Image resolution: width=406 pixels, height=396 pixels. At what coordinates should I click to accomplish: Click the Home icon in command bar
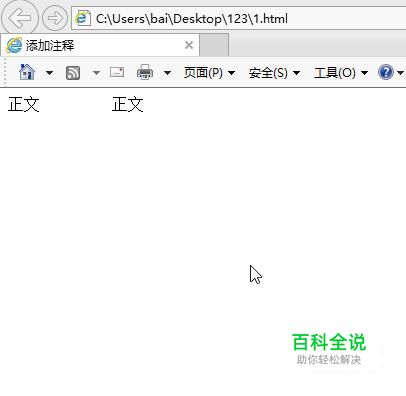click(27, 72)
